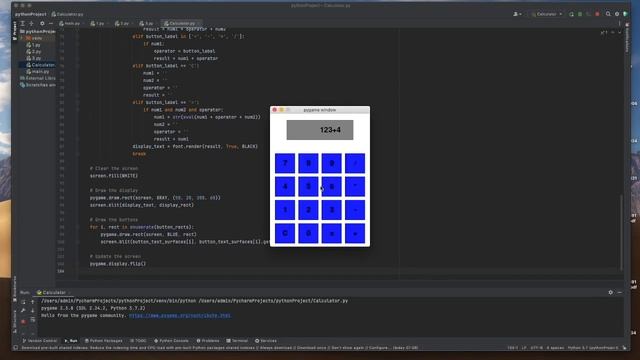
Task: Stop the running program with red stop icon
Action: [598, 14]
